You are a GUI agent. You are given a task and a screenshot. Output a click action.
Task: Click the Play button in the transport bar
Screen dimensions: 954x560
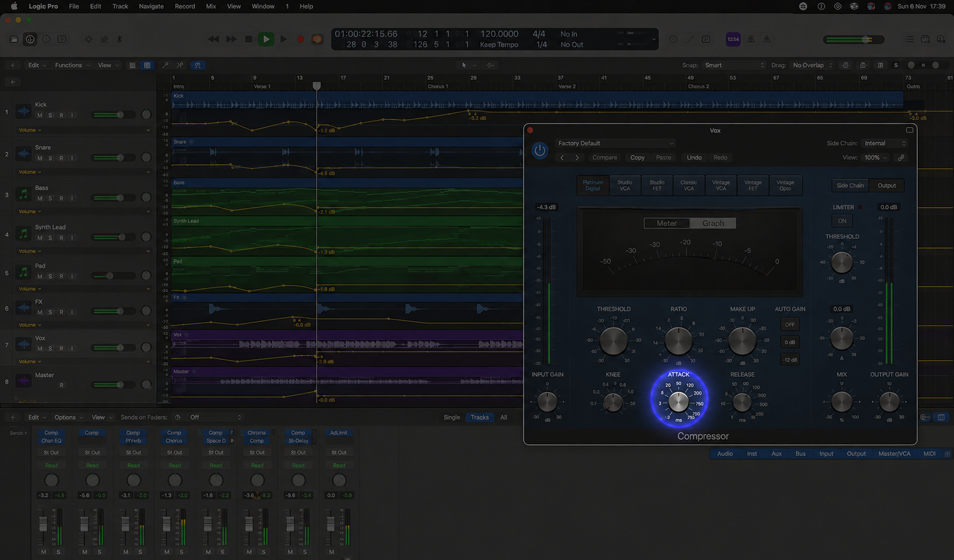(266, 39)
